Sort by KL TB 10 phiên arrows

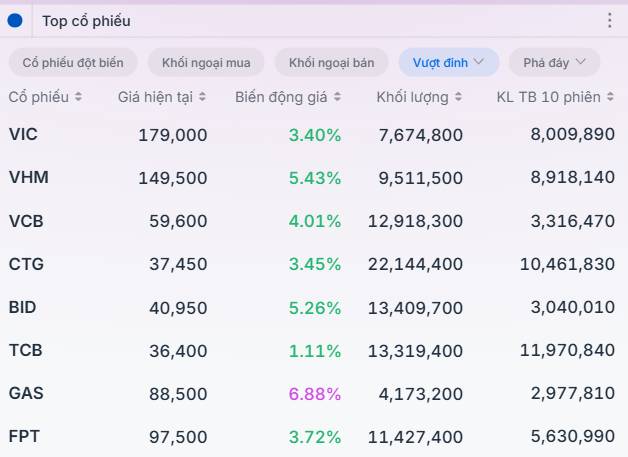coord(610,97)
